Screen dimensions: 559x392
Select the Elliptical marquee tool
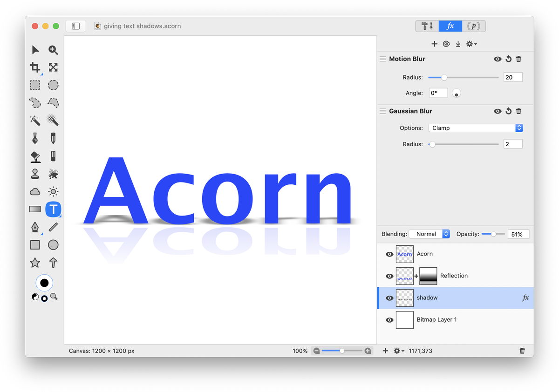pyautogui.click(x=53, y=85)
